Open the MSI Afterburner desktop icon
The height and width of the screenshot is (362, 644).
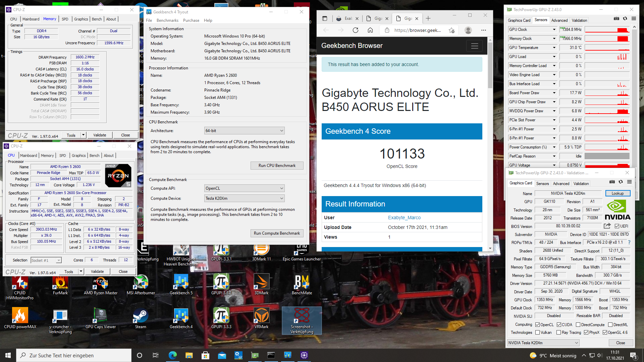pos(141,285)
